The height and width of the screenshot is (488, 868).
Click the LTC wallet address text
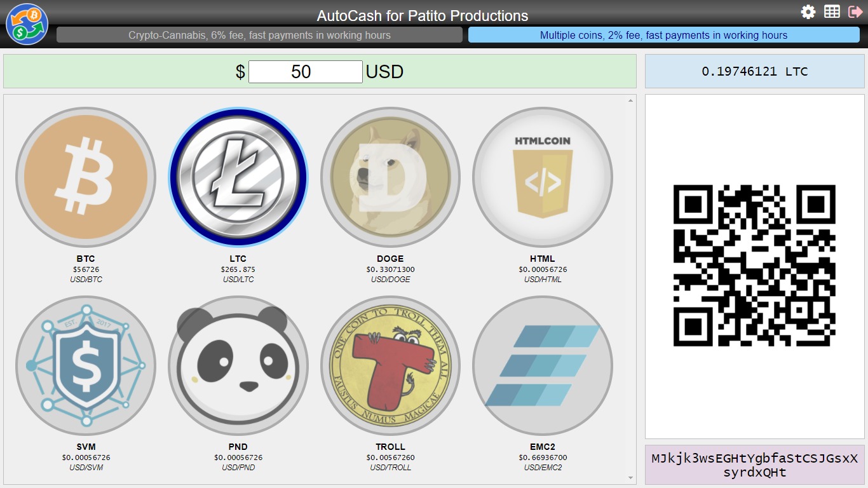click(x=754, y=466)
